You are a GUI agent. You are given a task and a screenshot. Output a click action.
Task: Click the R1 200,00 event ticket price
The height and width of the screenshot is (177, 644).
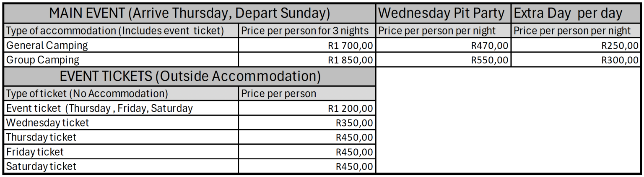point(351,108)
